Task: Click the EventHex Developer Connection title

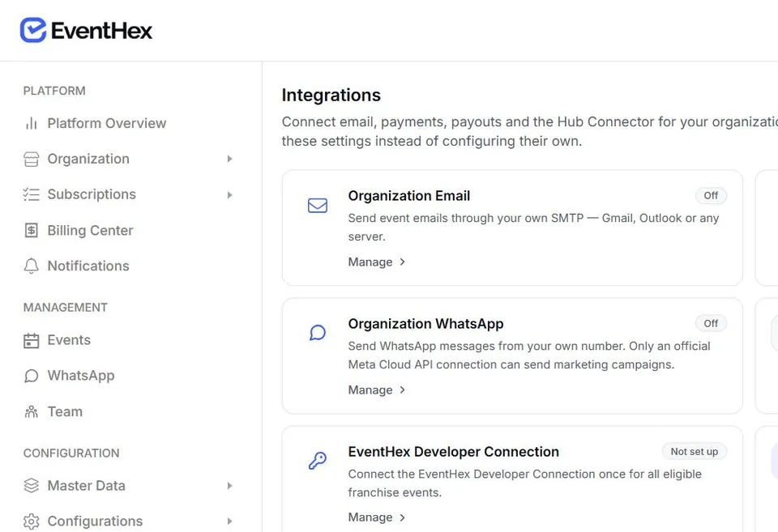Action: pos(454,452)
